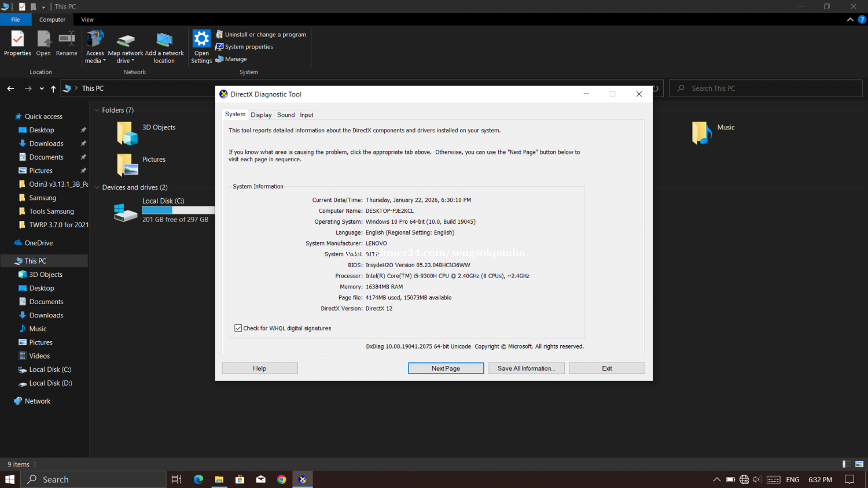Click the Next Page button
Image resolution: width=868 pixels, height=488 pixels.
[x=446, y=368]
